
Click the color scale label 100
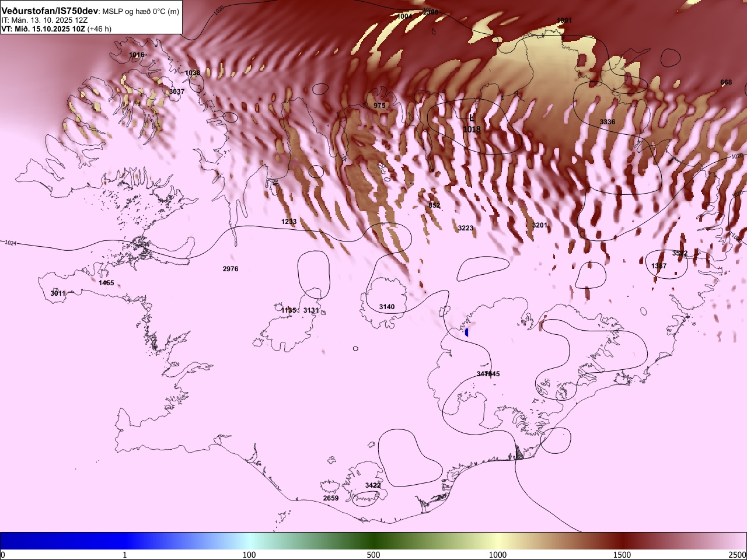tap(249, 555)
